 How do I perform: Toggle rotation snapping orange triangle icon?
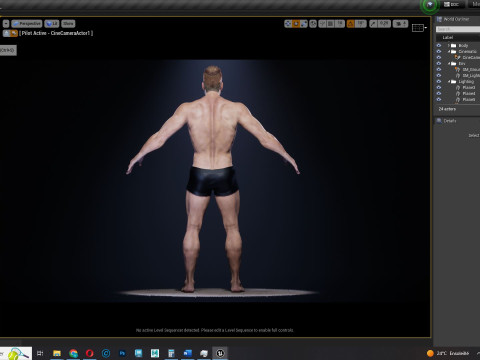coord(351,24)
